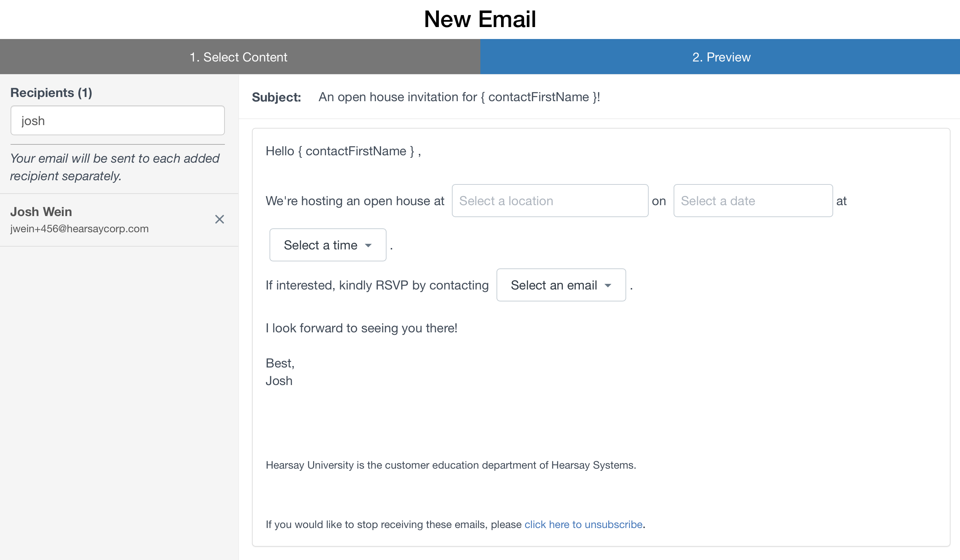The width and height of the screenshot is (960, 560).
Task: Open the 2. Preview tab
Action: 720,57
